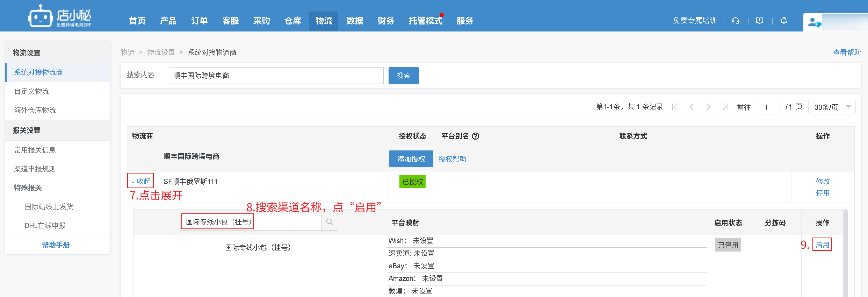Select 自定义物流 in the sidebar
Viewport: 868px width, 297px height.
click(31, 91)
